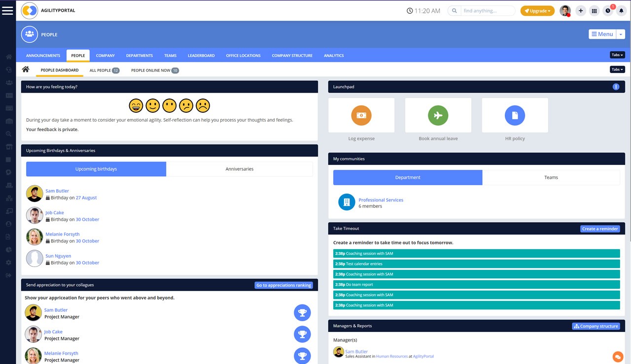Open the Professional Services department link
Image resolution: width=631 pixels, height=364 pixels.
tap(381, 200)
